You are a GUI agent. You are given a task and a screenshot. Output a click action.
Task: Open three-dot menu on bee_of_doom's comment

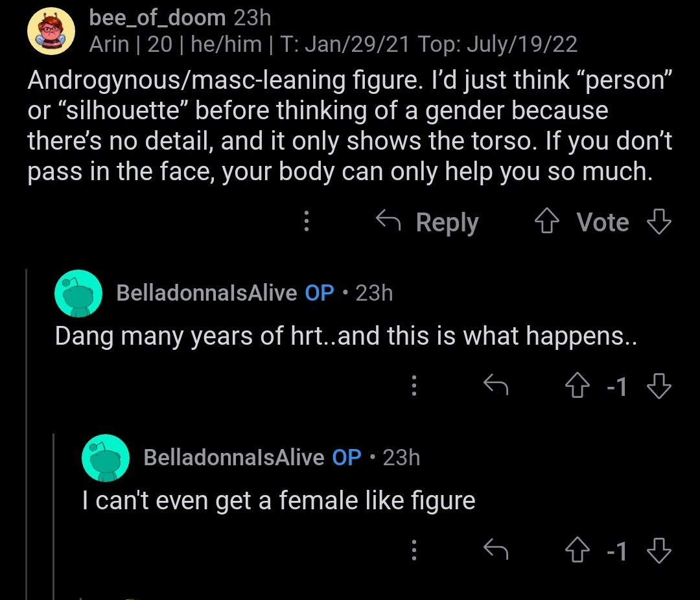point(306,221)
